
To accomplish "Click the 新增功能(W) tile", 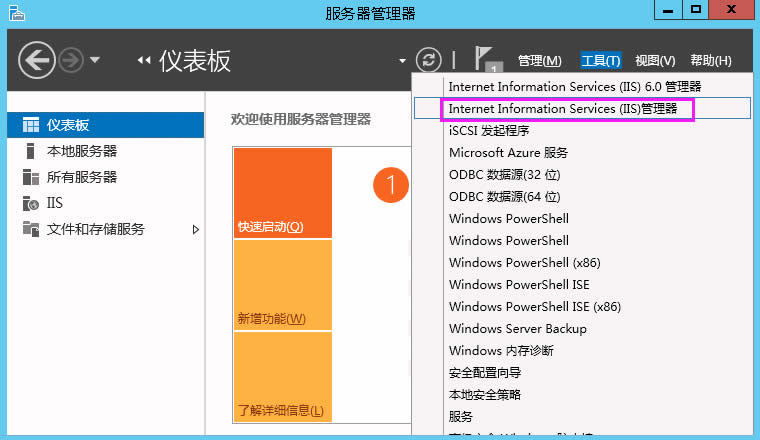I will tap(283, 285).
